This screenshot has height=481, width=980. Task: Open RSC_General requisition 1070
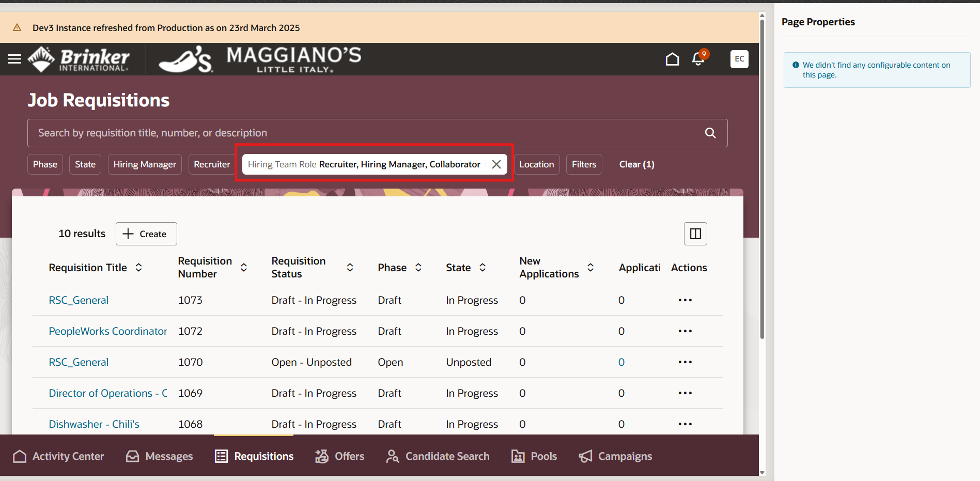pyautogui.click(x=79, y=362)
